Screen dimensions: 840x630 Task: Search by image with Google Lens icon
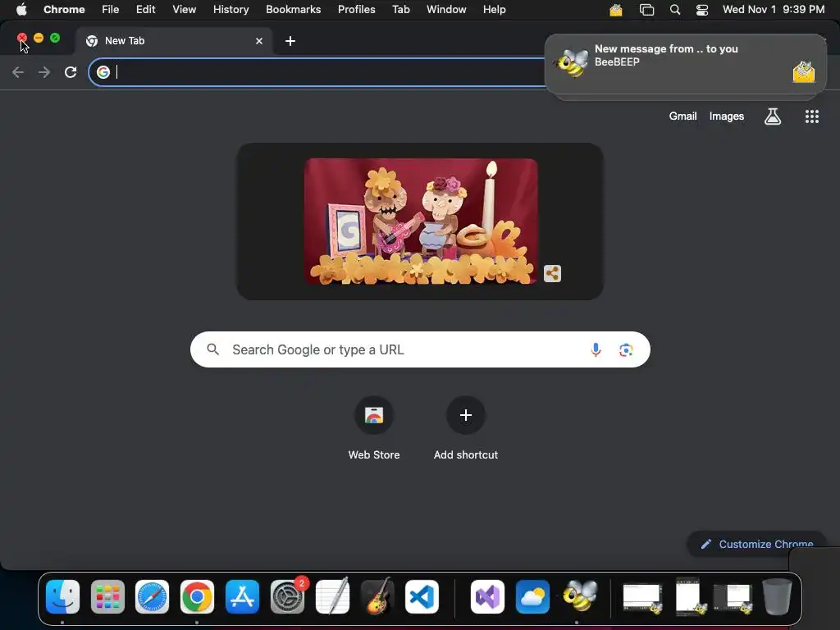coord(626,349)
